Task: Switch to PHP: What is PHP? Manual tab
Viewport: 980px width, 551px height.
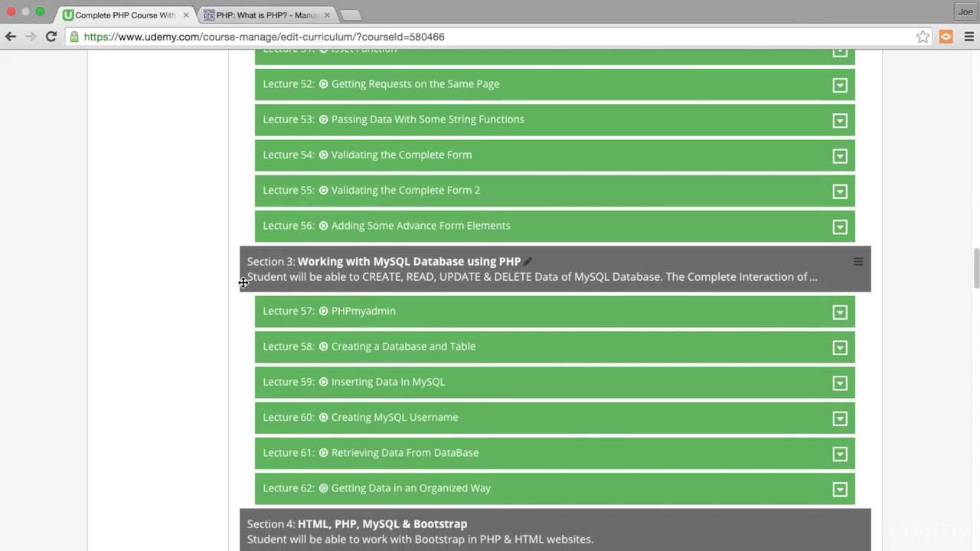Action: click(x=267, y=15)
